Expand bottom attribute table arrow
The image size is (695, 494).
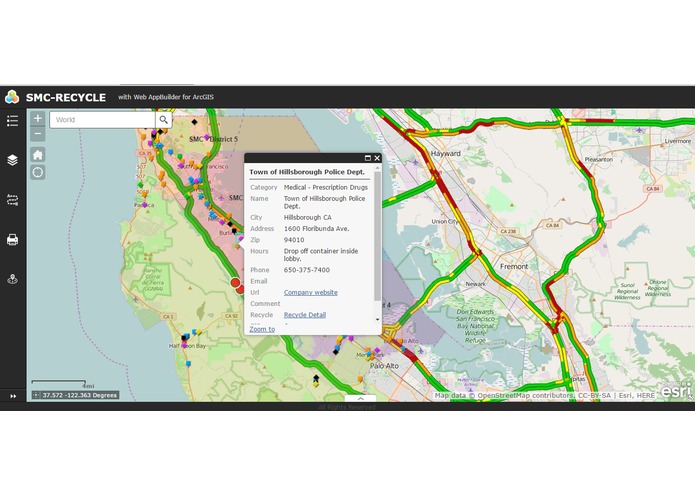pyautogui.click(x=360, y=398)
